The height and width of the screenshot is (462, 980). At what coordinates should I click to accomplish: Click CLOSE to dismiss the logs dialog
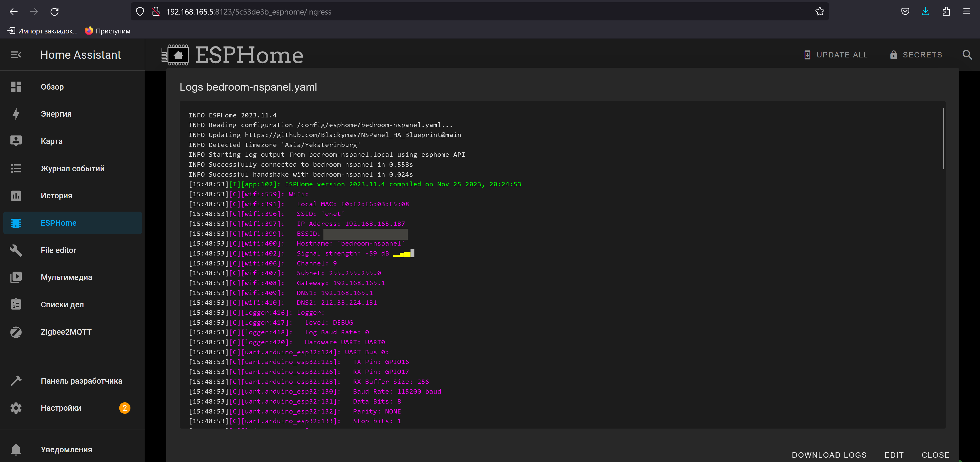pos(936,455)
